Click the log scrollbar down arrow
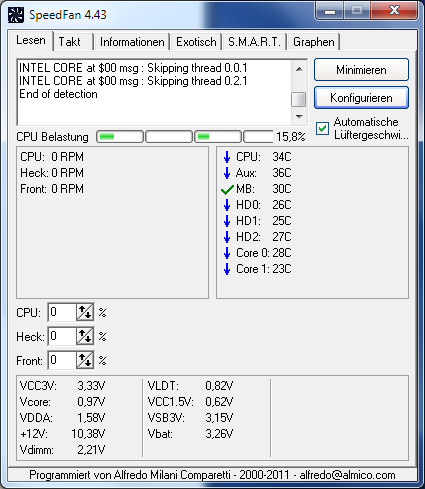This screenshot has width=425, height=489. [x=299, y=117]
